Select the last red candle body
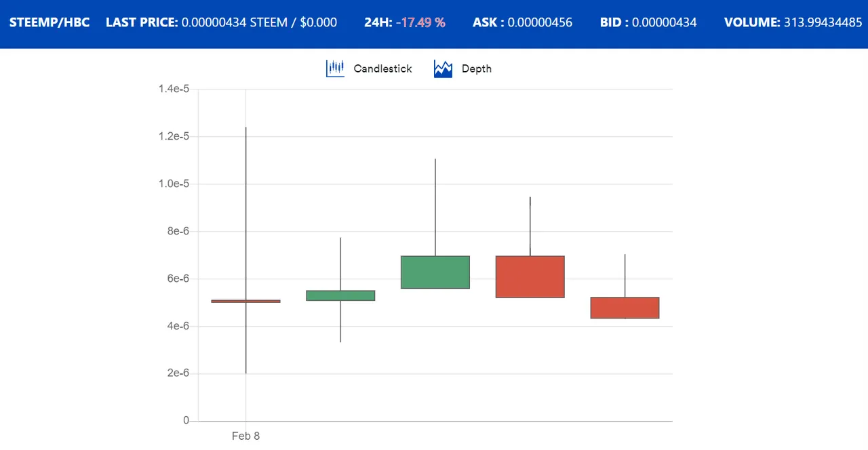The width and height of the screenshot is (868, 450). tap(625, 308)
